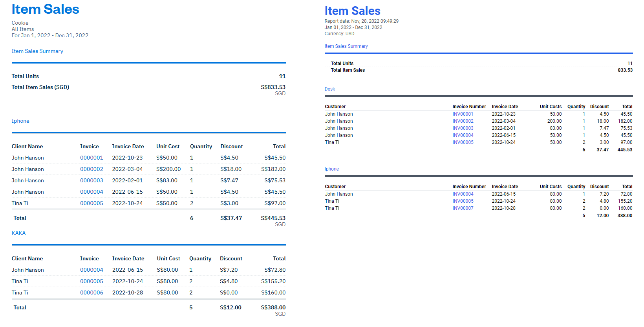The height and width of the screenshot is (327, 644).
Task: Click the KAKA section heading link
Action: click(x=18, y=233)
